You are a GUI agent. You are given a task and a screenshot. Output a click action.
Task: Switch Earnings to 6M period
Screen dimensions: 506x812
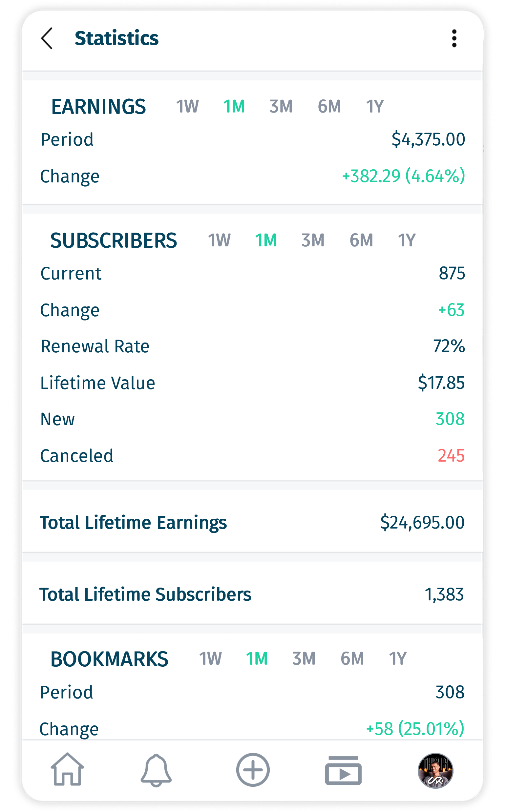(x=329, y=107)
